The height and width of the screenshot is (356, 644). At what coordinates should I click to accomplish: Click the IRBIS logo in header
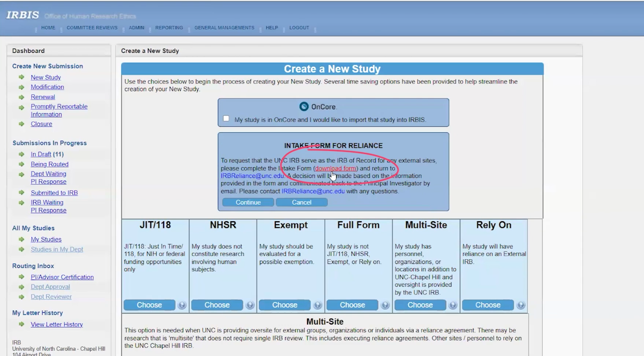(x=23, y=15)
